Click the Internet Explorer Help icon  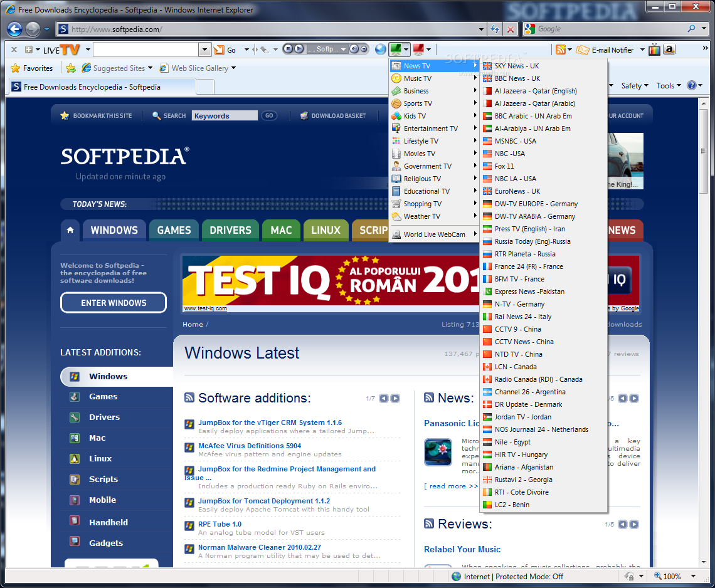692,85
